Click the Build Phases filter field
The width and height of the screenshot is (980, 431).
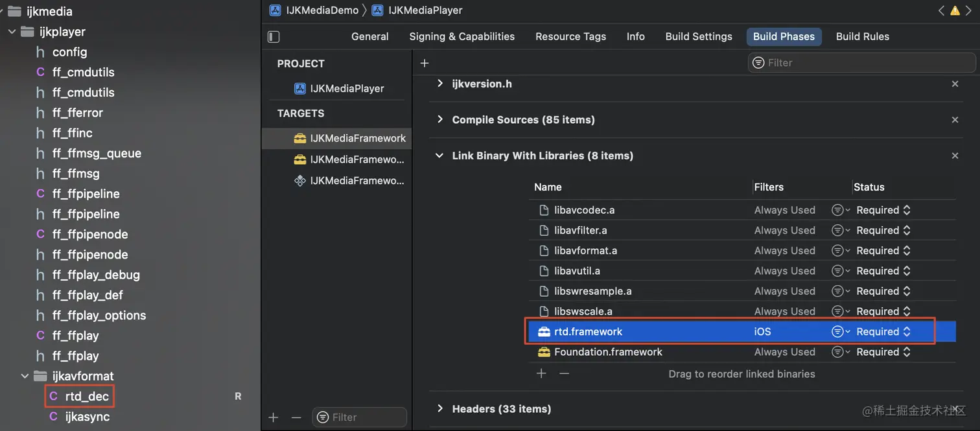pyautogui.click(x=862, y=63)
